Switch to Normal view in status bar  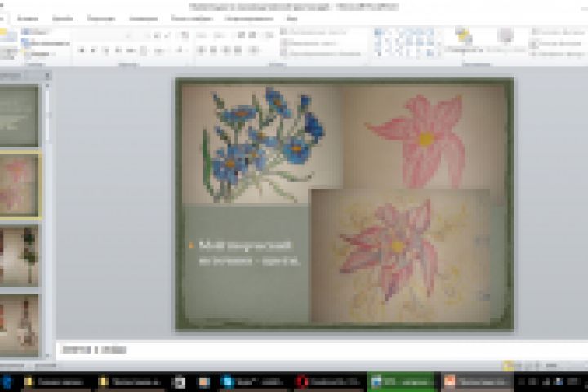click(508, 366)
